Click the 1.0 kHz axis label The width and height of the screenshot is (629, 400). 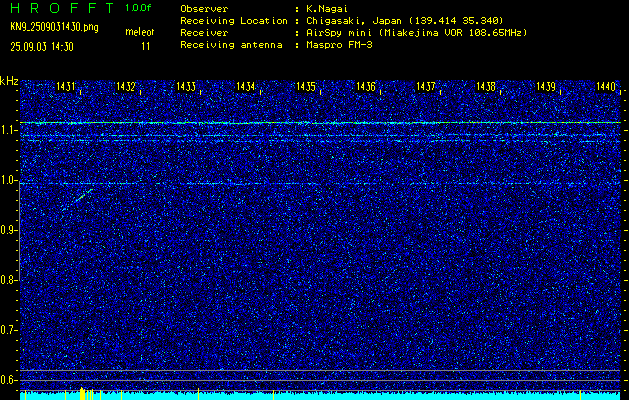point(8,180)
